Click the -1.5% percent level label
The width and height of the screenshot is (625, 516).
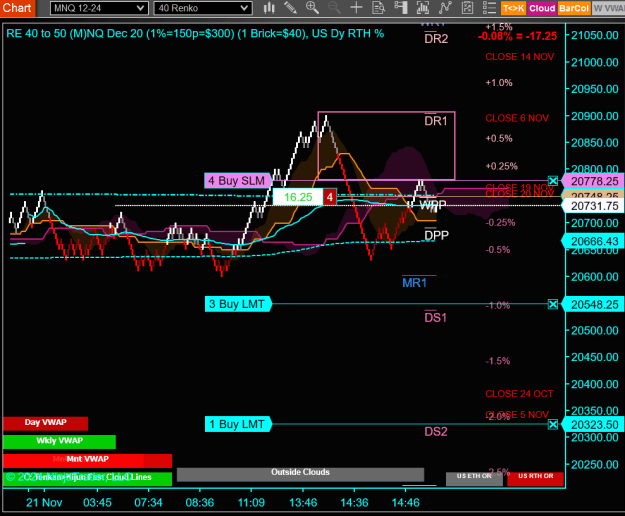point(497,361)
